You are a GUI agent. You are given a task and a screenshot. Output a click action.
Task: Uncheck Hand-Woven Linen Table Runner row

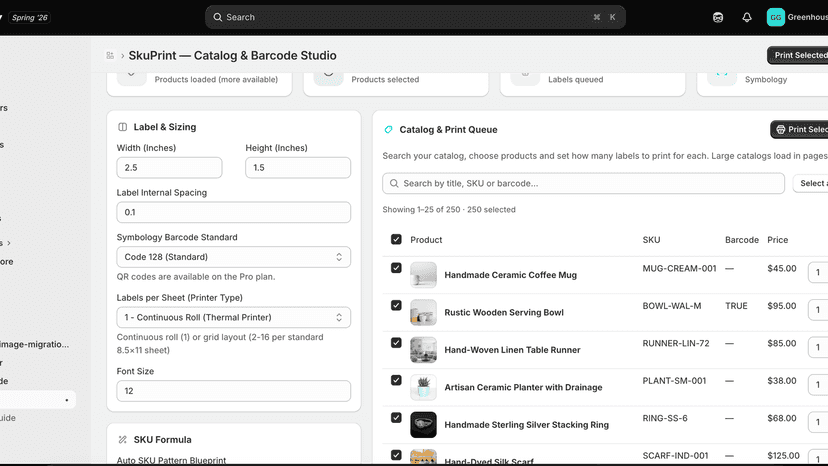396,343
